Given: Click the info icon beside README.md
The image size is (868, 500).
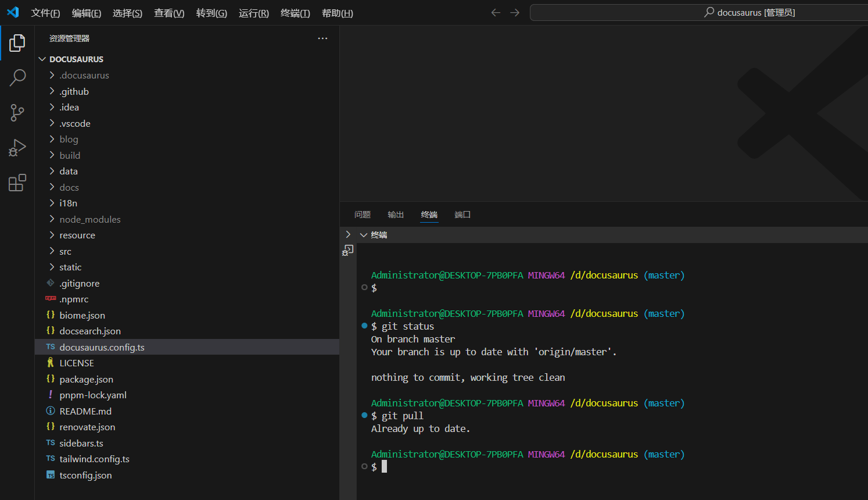Looking at the screenshot, I should [51, 410].
